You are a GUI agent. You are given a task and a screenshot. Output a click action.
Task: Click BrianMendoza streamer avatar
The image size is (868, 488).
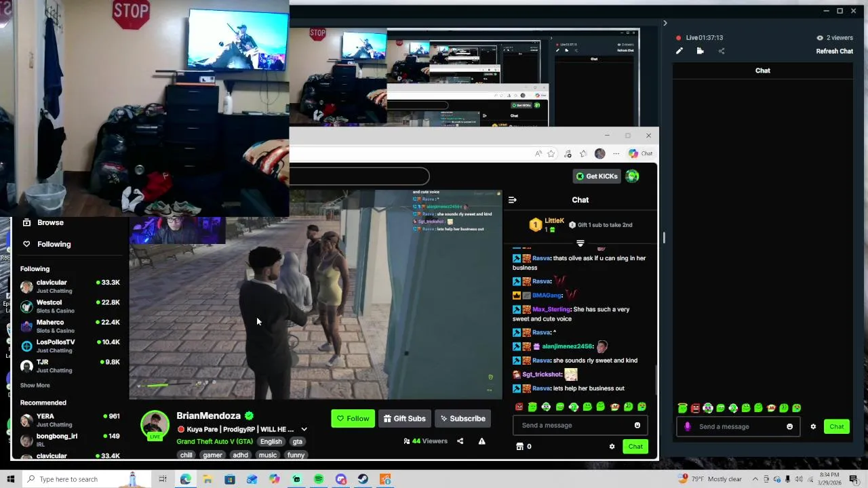[x=155, y=424]
